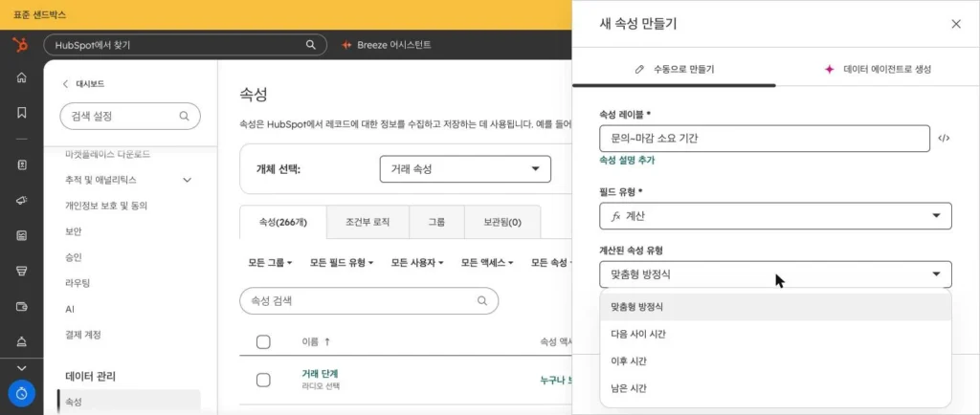This screenshot has width=980, height=415.
Task: Open 승인 settings item
Action: tap(74, 257)
